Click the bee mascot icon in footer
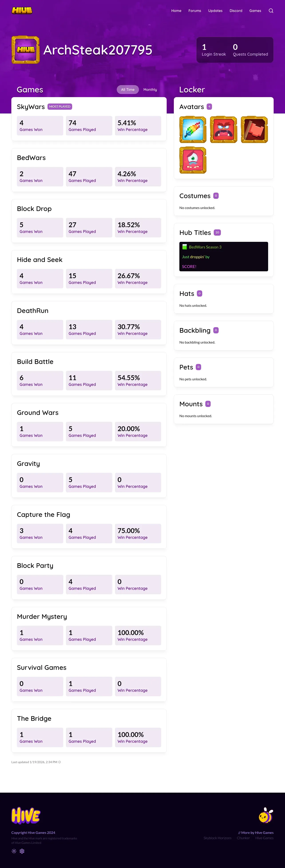This screenshot has height=868, width=285. click(x=265, y=815)
